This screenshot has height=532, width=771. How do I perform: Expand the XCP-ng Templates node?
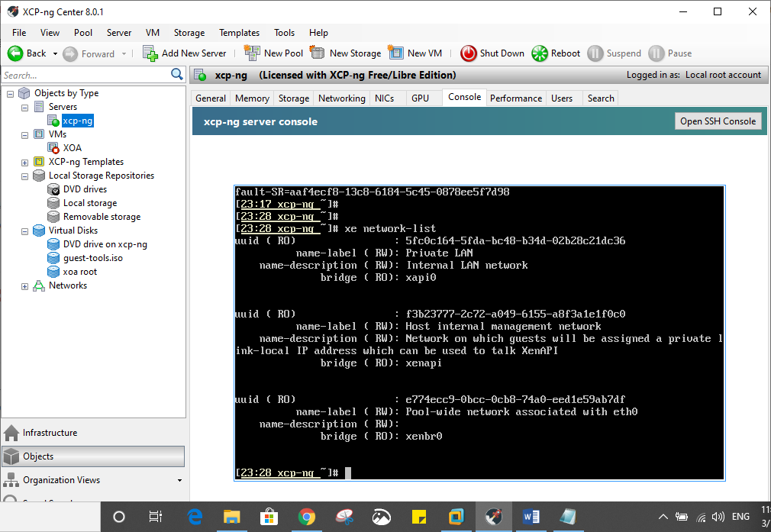(25, 162)
